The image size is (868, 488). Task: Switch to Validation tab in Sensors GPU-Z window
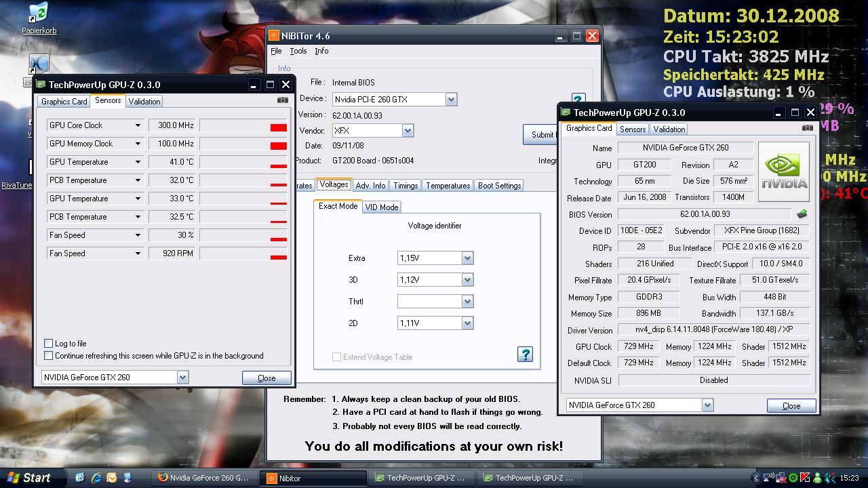(x=144, y=102)
